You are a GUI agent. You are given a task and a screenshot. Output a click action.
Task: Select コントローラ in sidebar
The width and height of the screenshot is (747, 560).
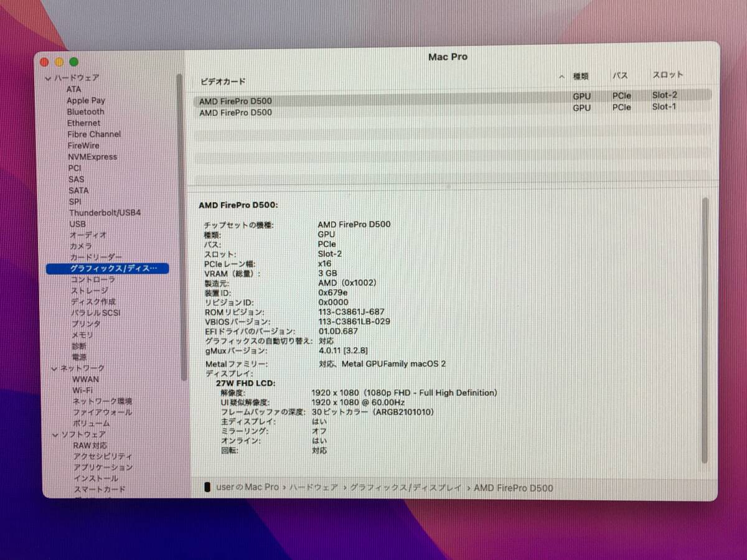[x=93, y=279]
